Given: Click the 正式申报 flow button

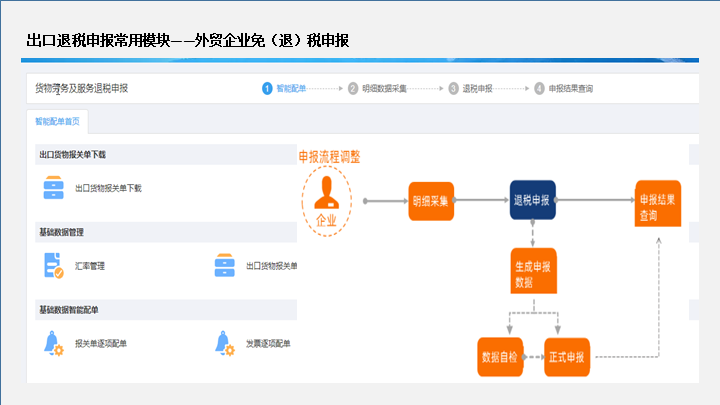Looking at the screenshot, I should pyautogui.click(x=567, y=357).
